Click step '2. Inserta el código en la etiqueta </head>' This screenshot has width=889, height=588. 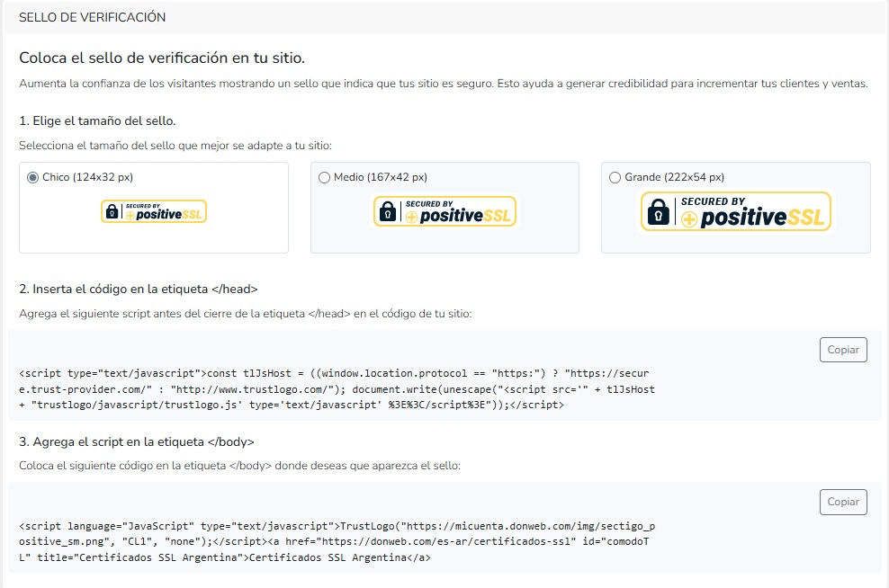point(139,289)
